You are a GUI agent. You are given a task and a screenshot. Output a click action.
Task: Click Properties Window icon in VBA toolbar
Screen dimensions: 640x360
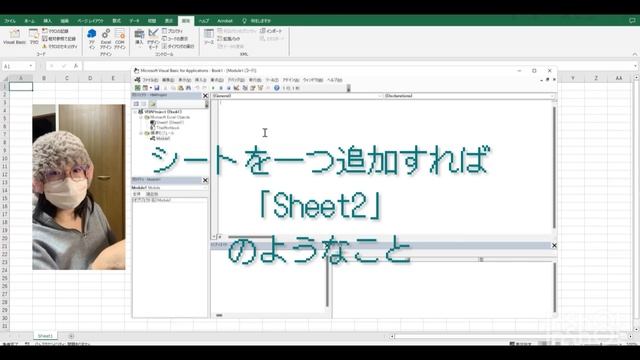coord(253,88)
